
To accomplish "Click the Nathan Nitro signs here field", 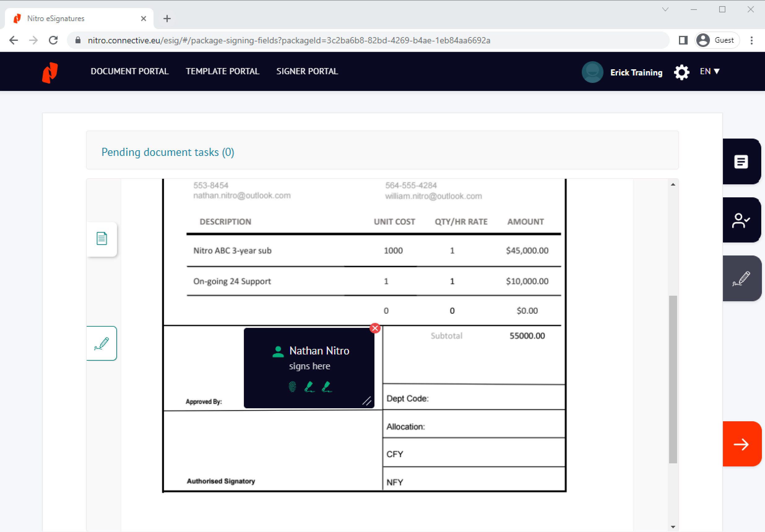I will pos(309,358).
